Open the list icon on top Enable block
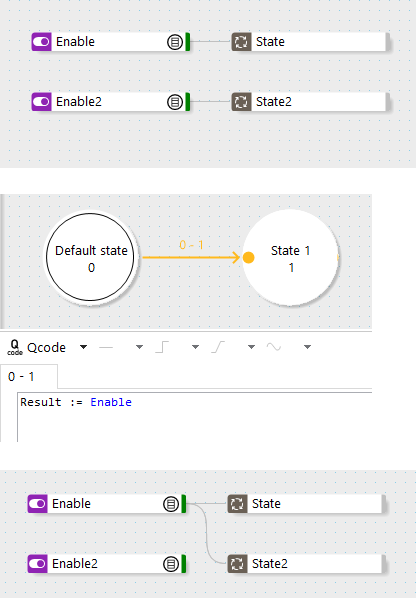 pos(175,42)
